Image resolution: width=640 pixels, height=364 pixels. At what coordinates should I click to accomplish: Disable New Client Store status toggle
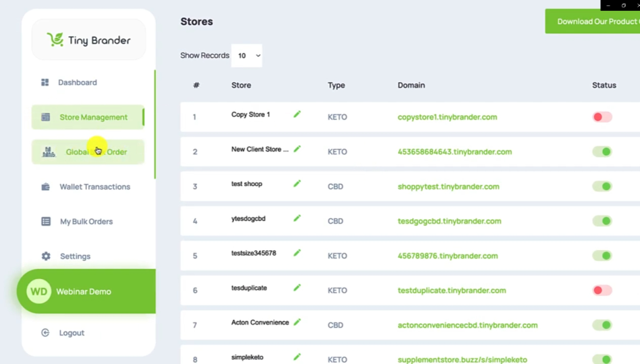[x=602, y=152]
